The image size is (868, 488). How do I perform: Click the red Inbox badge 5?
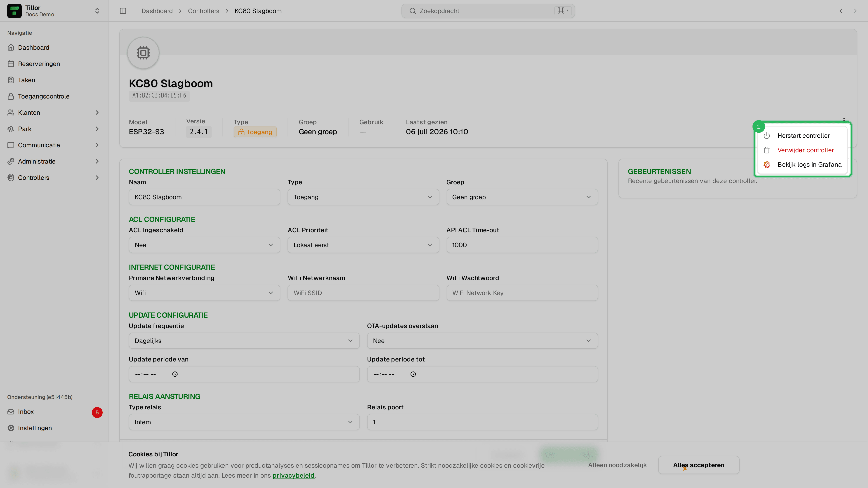click(x=97, y=412)
